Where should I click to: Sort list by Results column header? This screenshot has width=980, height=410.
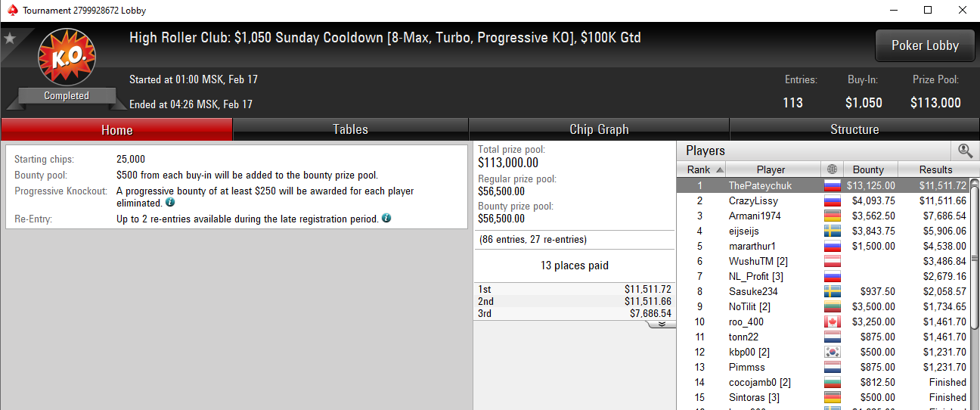[x=935, y=169]
